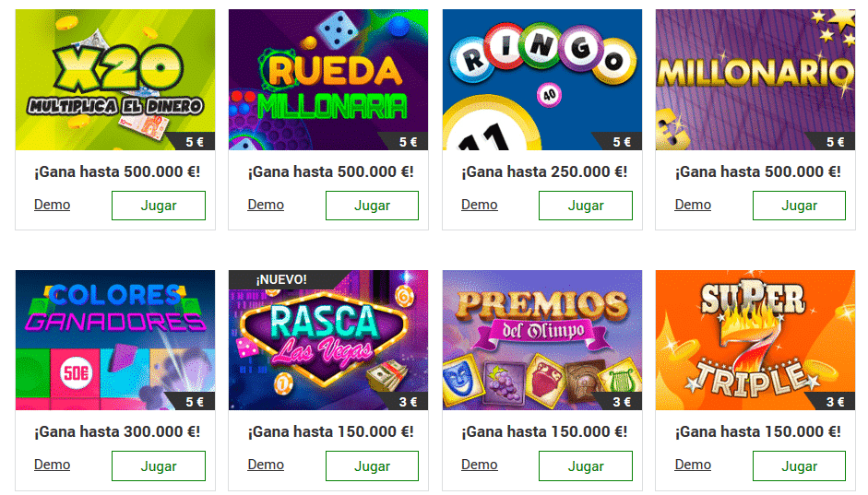The width and height of the screenshot is (868, 495).
Task: Click Jugar for X20 Multiplica el Dinero
Action: click(x=159, y=206)
